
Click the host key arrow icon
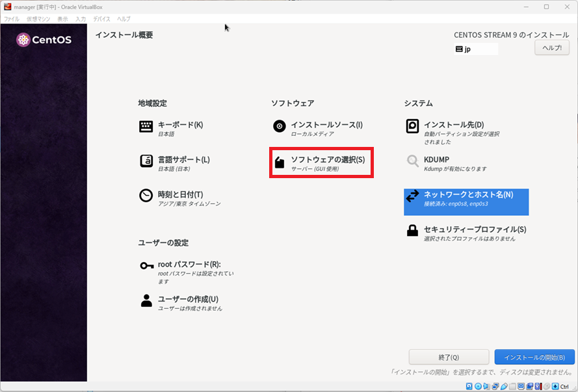[x=555, y=386]
